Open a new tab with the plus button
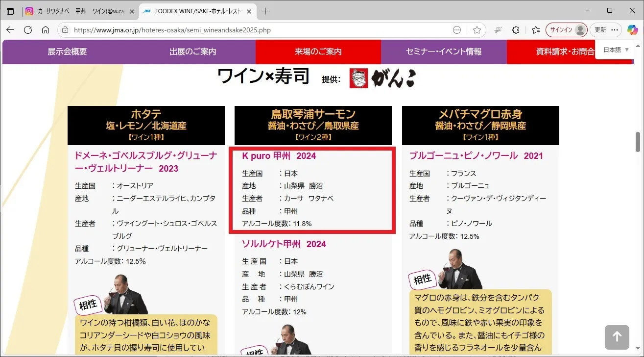The height and width of the screenshot is (357, 644). [x=265, y=11]
